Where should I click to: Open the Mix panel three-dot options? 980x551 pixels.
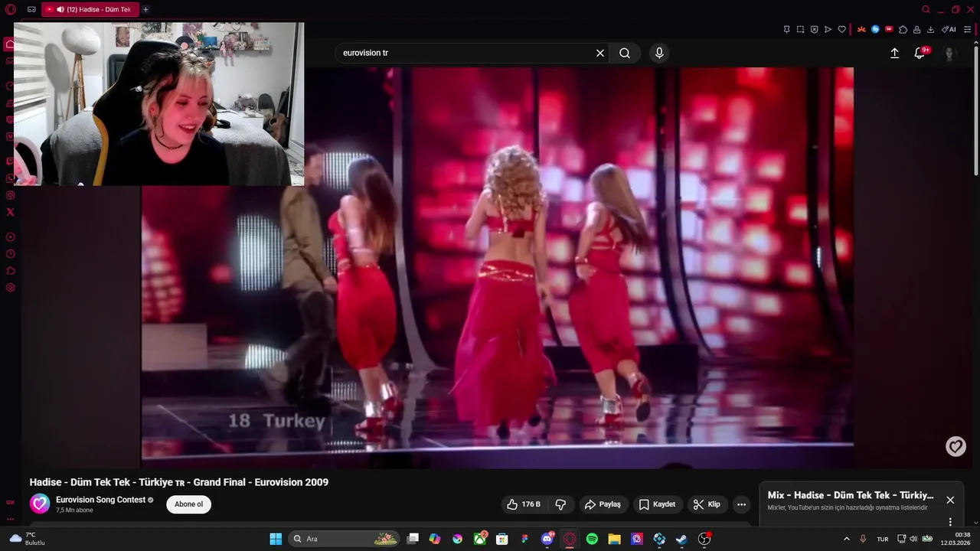point(950,522)
